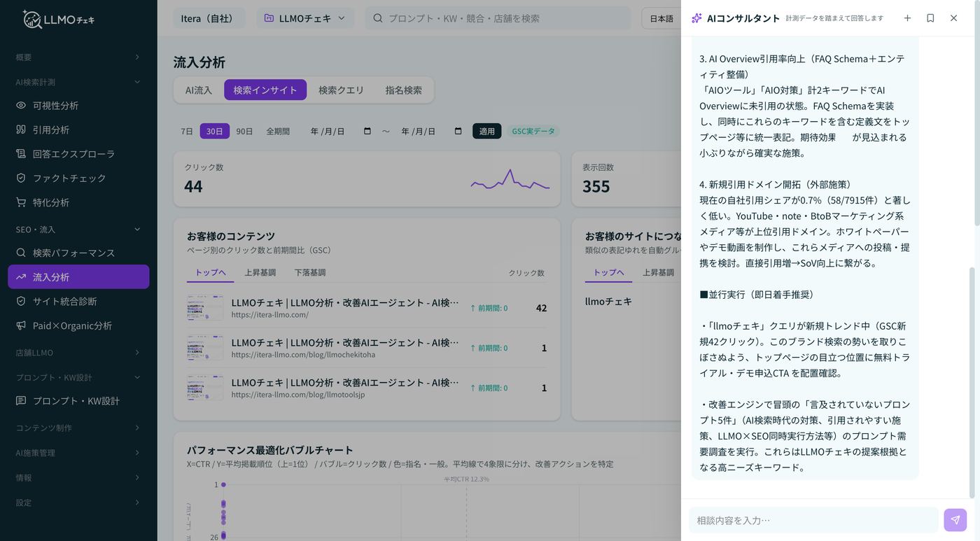Expand the AI施策管理 sidebar section
The image size is (980, 541).
pyautogui.click(x=78, y=453)
